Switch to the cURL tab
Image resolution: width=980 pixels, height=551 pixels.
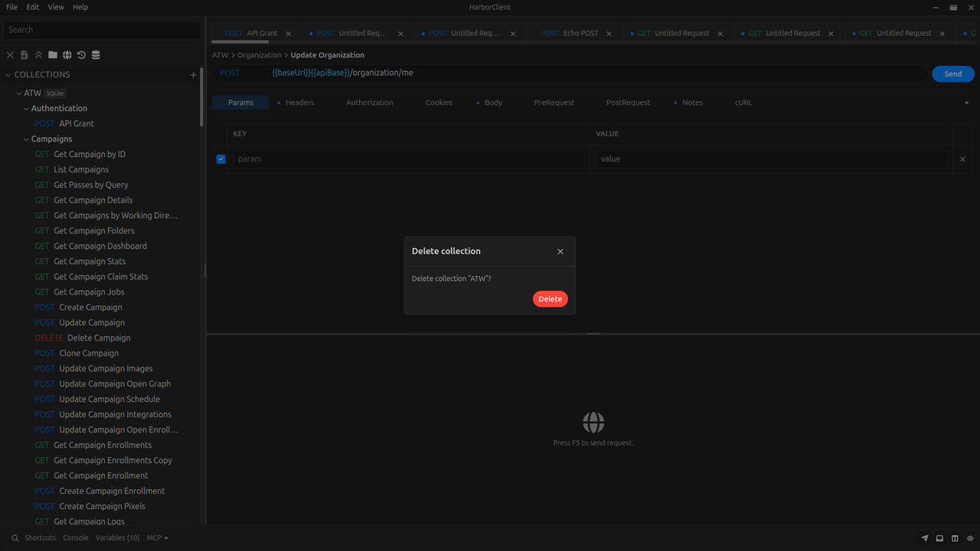click(743, 103)
